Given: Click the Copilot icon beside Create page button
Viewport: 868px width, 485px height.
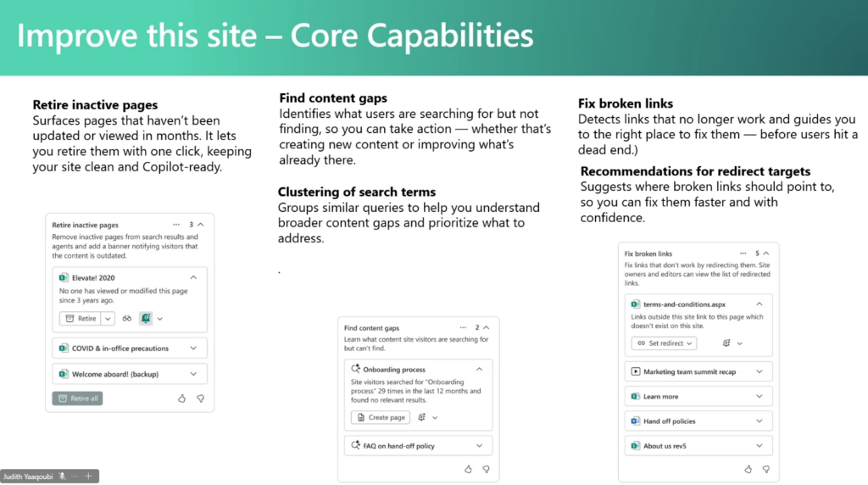Looking at the screenshot, I should (421, 417).
